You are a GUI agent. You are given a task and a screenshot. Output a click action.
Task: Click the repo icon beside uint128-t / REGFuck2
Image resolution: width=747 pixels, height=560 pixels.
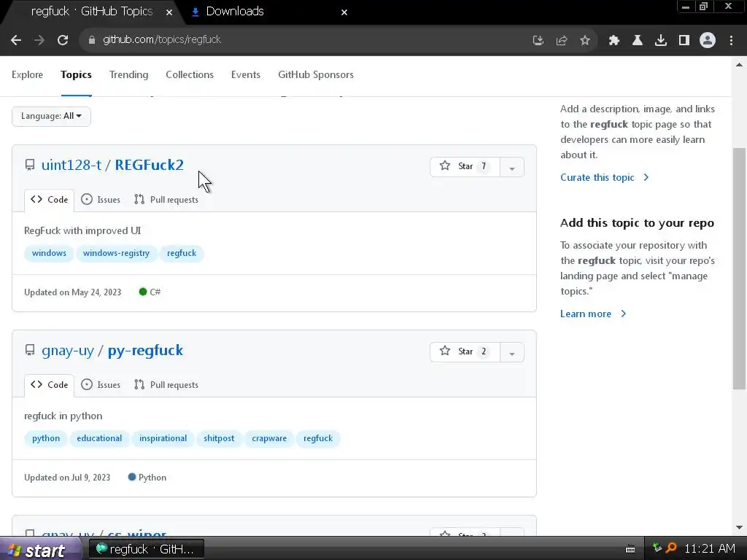click(29, 165)
